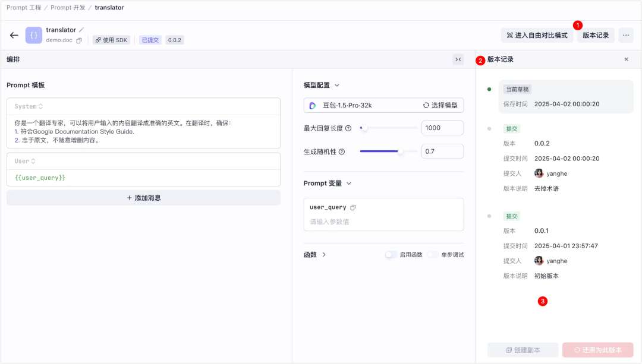
Task: Open the three-dot more options menu
Action: click(625, 35)
